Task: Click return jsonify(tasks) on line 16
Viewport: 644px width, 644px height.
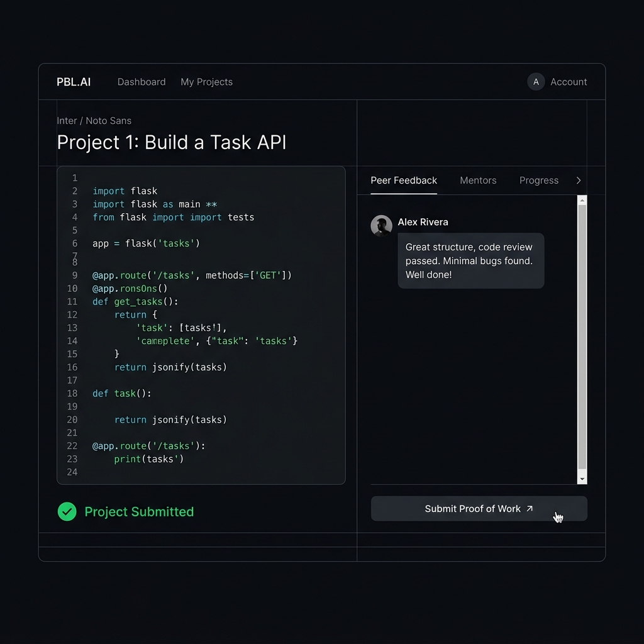Action: [x=170, y=367]
